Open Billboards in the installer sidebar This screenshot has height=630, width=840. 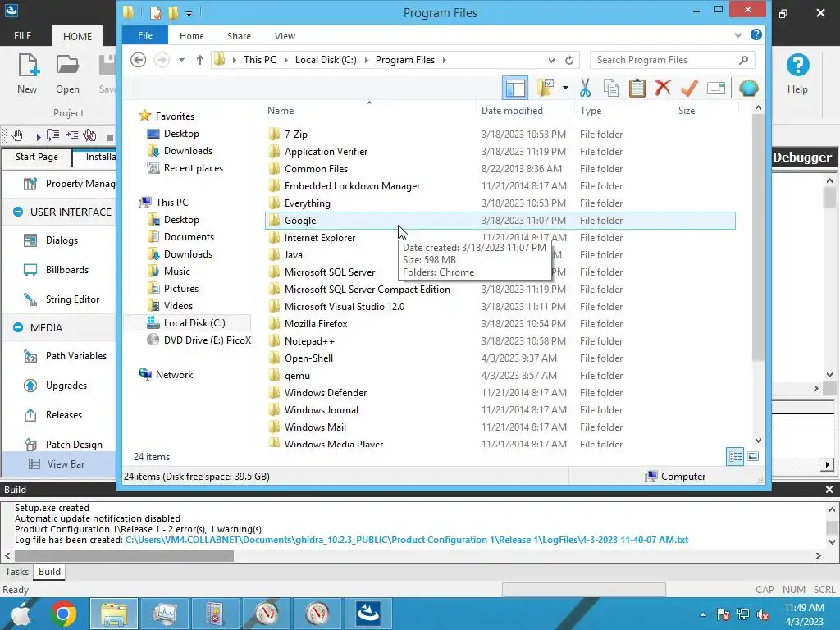point(57,270)
